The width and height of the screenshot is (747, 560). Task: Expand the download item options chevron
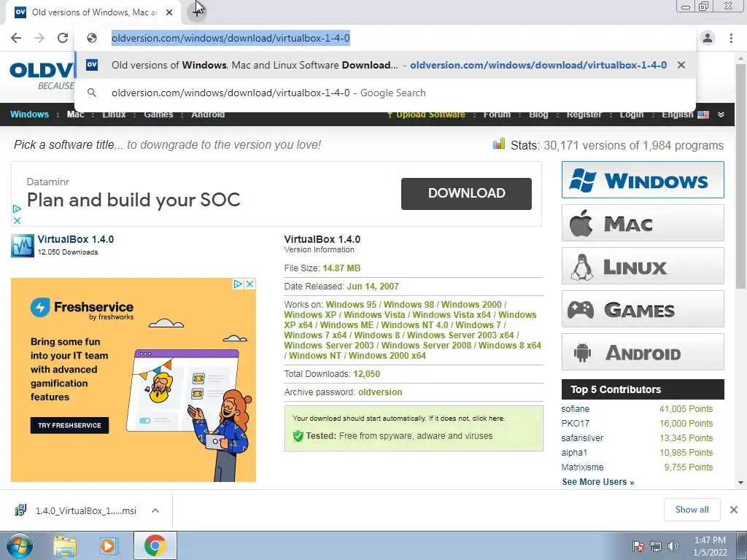point(155,510)
